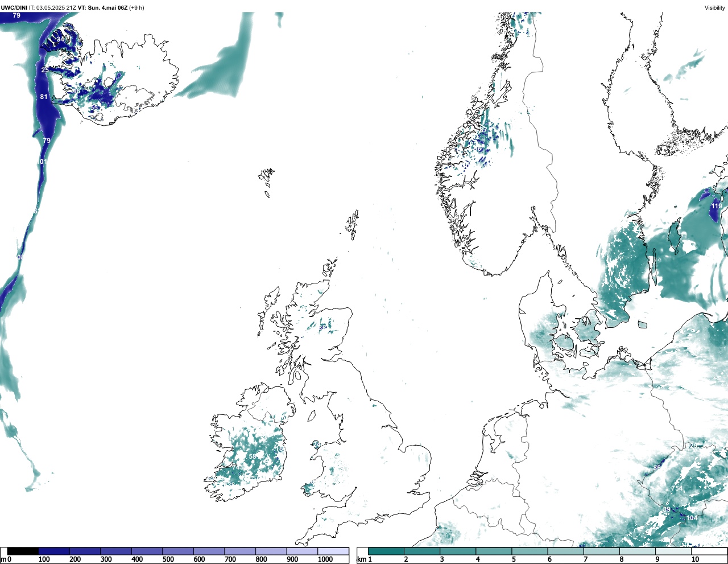This screenshot has height=564, width=728.
Task: Click the 'km' unit label on legend
Action: (362, 559)
